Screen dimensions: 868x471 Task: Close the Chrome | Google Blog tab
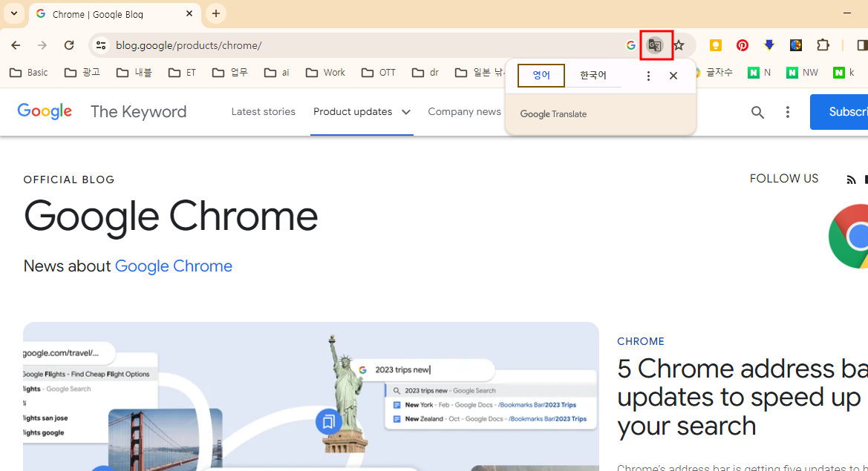coord(189,14)
